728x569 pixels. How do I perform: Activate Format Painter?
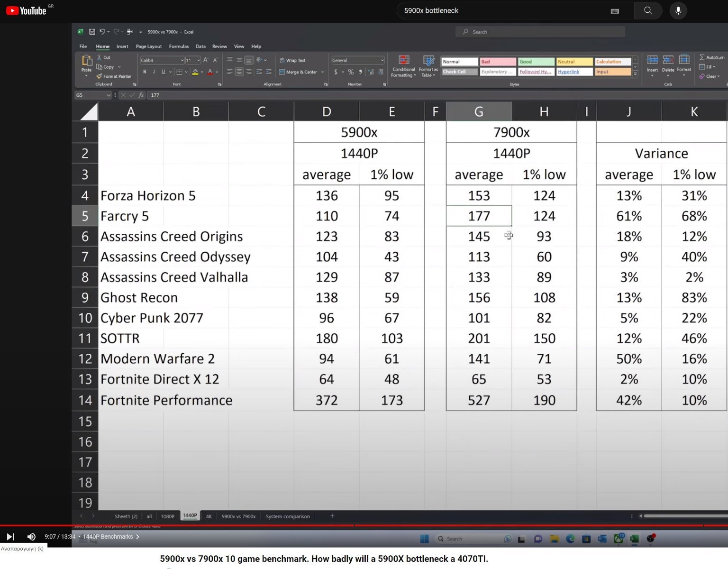114,76
